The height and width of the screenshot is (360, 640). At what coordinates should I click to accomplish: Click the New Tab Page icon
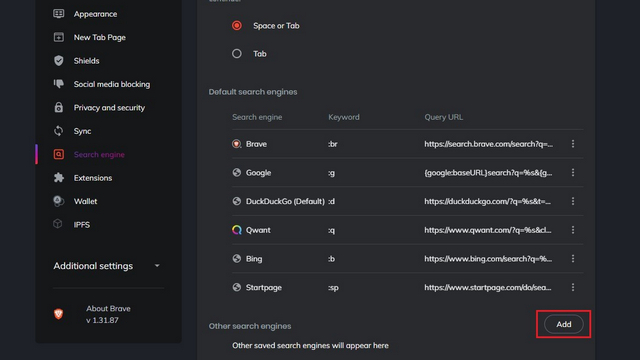click(58, 37)
